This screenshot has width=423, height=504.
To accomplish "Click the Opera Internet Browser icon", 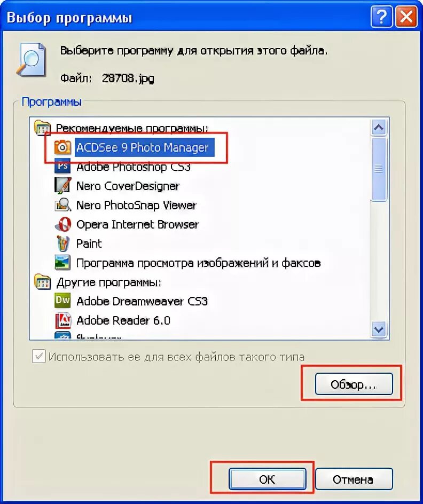I will coord(62,224).
